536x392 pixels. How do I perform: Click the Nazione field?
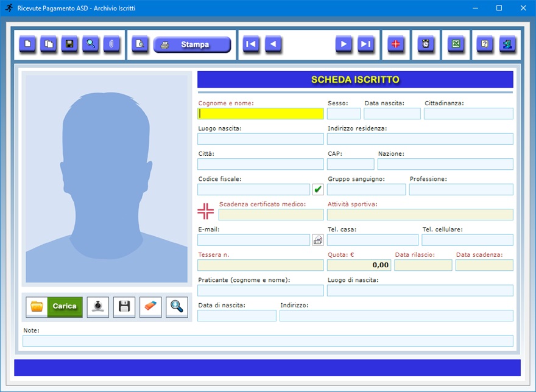coord(445,164)
